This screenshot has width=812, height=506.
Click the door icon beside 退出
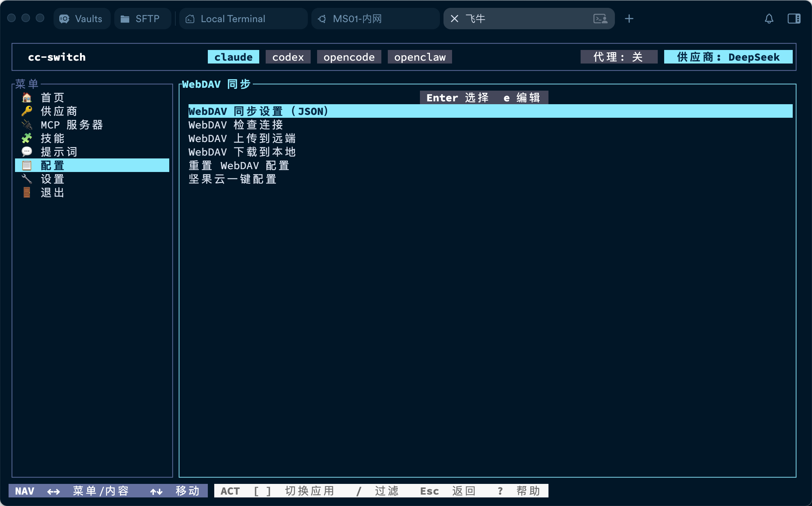pos(27,192)
